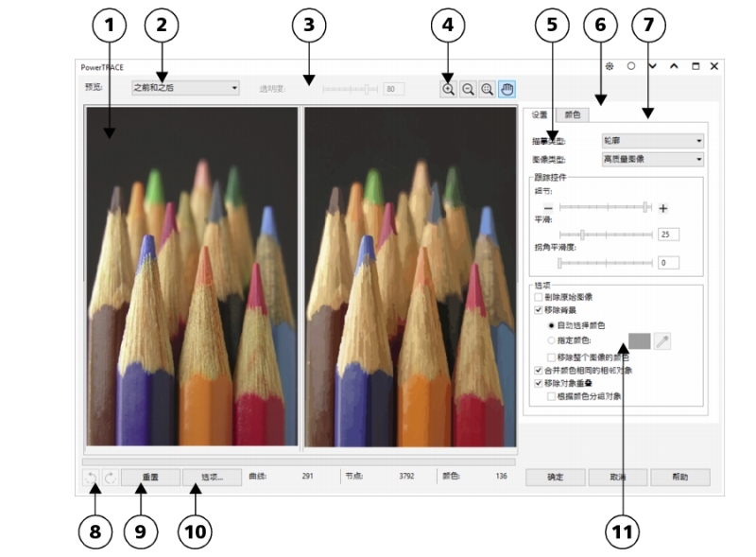Click the minus icon to decrease detail
Viewport: 756px width, 557px height.
point(548,208)
